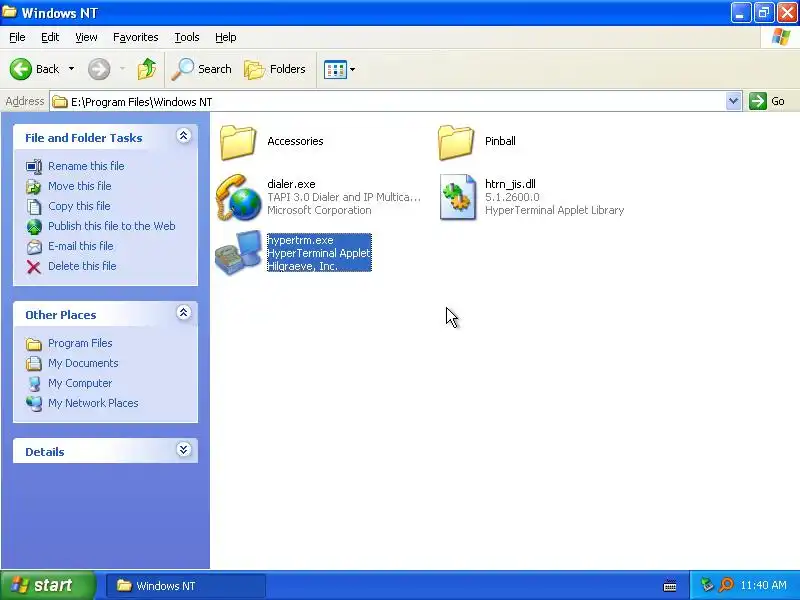Select the Accessories folder icon
800x600 pixels.
tap(238, 142)
